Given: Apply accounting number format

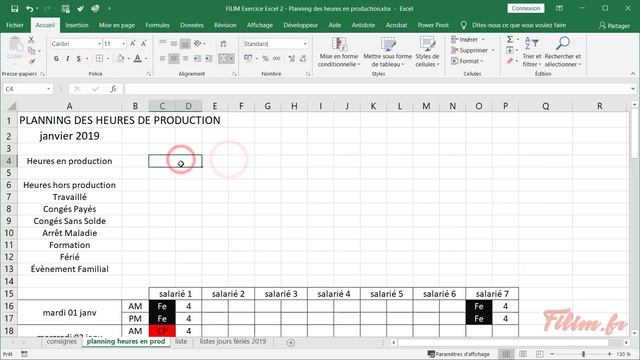Looking at the screenshot, I should (x=248, y=59).
